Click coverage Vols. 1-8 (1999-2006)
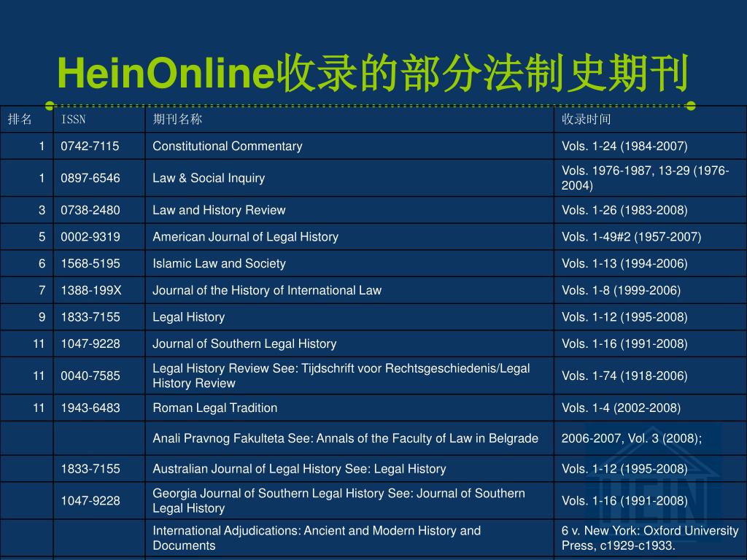 point(621,290)
